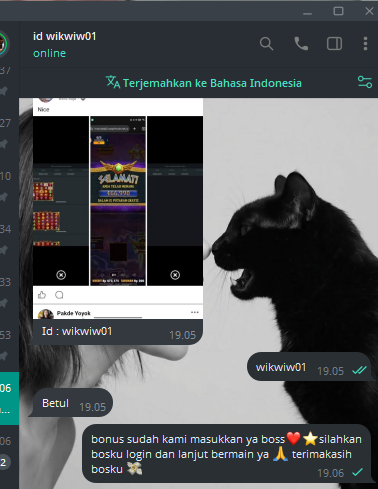Click the pinned icon below 10
This screenshot has height=489, width=378.
point(4,197)
